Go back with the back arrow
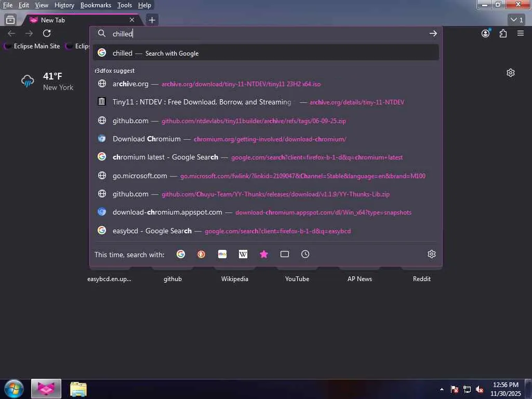The image size is (532, 399). pos(11,33)
